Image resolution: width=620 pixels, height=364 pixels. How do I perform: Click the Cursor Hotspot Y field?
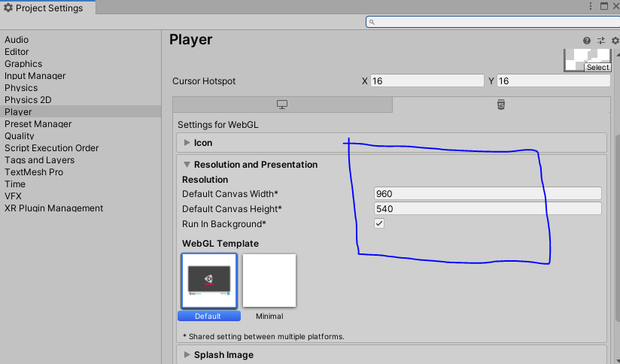(554, 81)
